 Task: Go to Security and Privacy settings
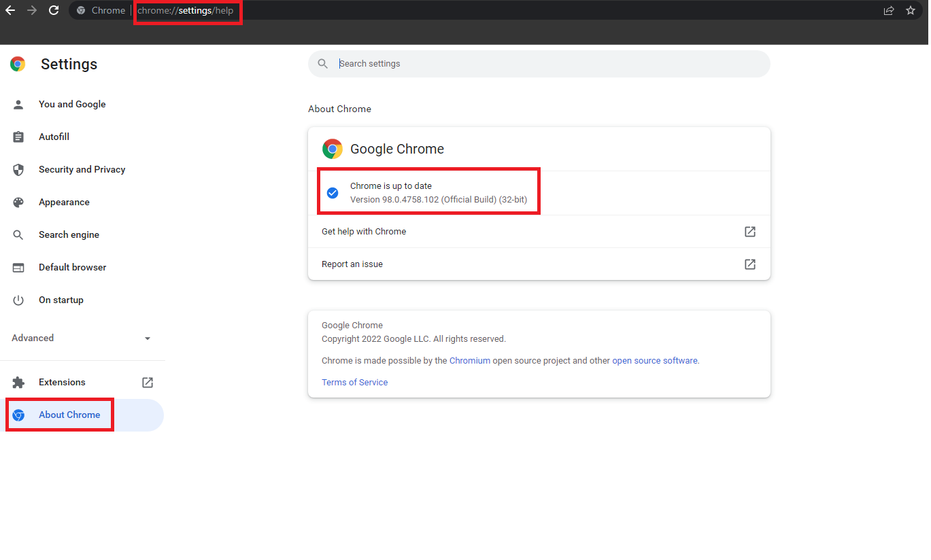pos(82,169)
